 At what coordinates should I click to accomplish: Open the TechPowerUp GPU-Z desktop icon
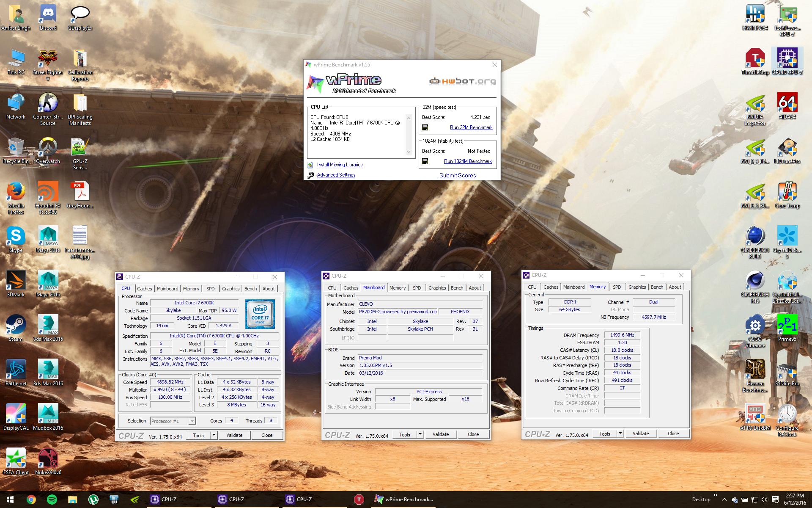click(787, 20)
